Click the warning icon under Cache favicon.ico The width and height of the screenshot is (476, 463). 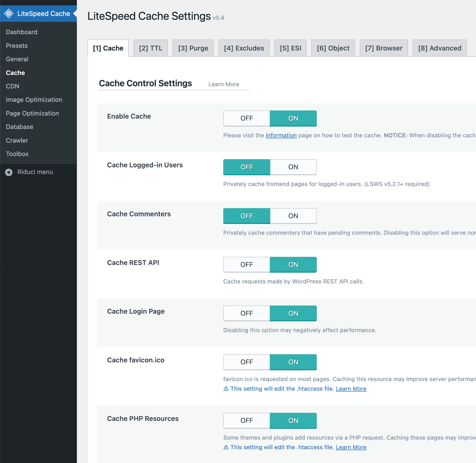[x=226, y=389]
